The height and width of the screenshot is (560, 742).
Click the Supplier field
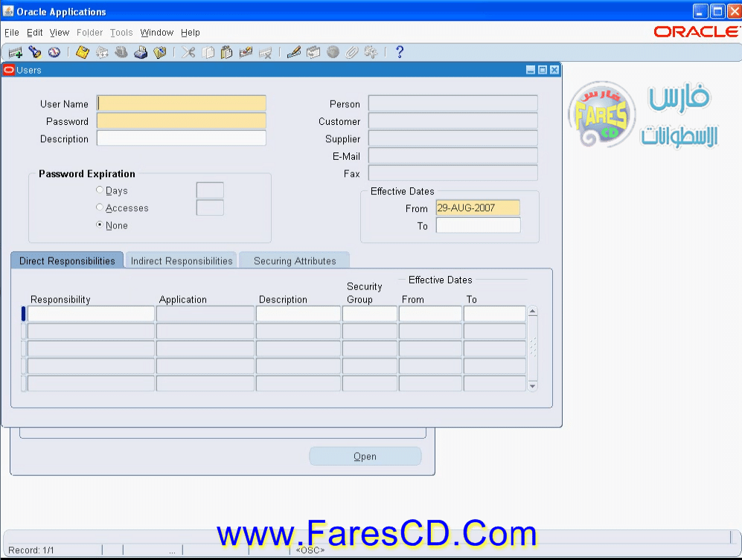453,138
